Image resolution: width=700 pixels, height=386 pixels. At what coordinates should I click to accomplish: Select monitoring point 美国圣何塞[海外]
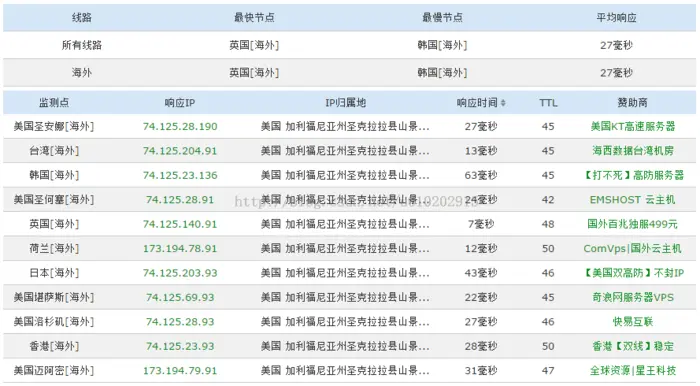click(x=54, y=199)
